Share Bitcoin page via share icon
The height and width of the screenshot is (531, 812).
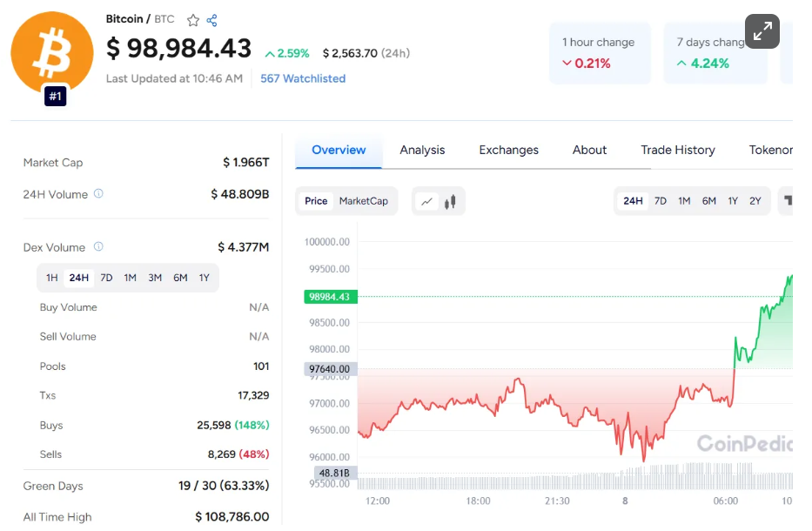click(211, 20)
